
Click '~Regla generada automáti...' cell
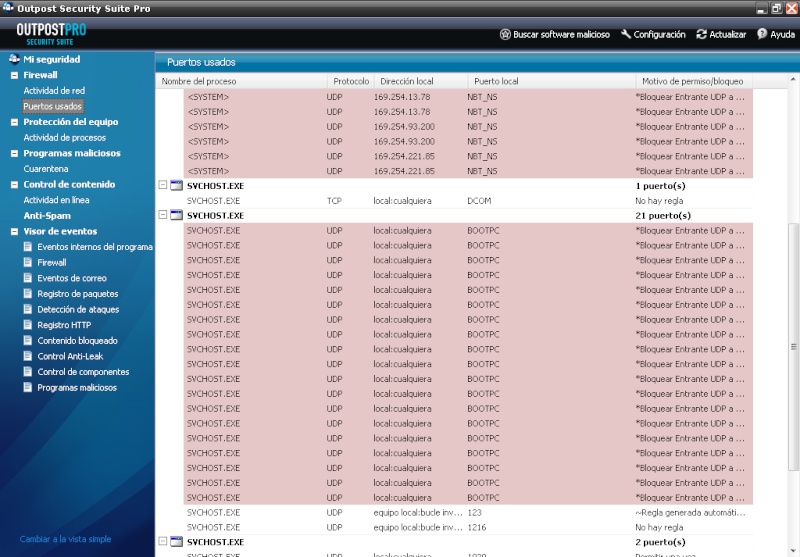tap(690, 512)
